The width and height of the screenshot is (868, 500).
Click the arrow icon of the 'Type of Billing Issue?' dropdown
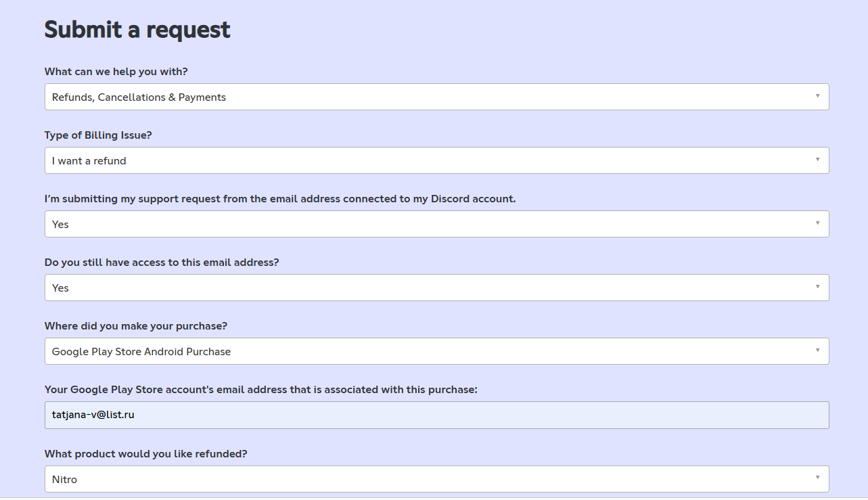(817, 160)
